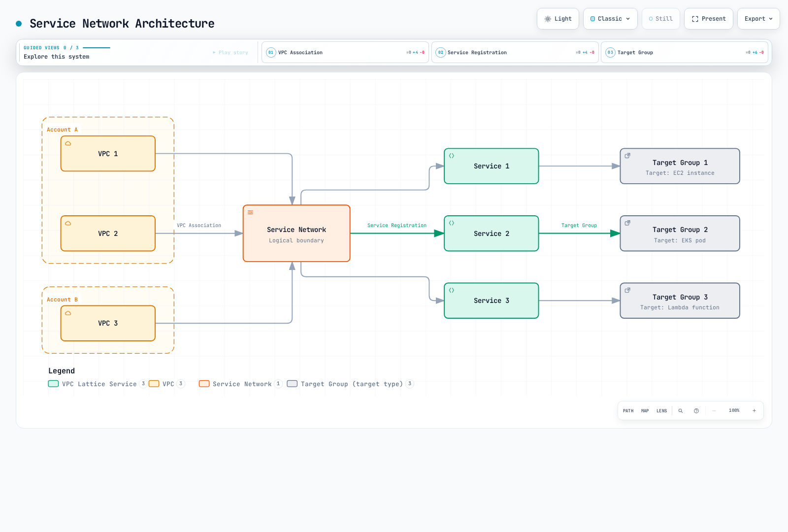
Task: Click the search magnifier icon in the zoom toolbar
Action: click(x=681, y=411)
